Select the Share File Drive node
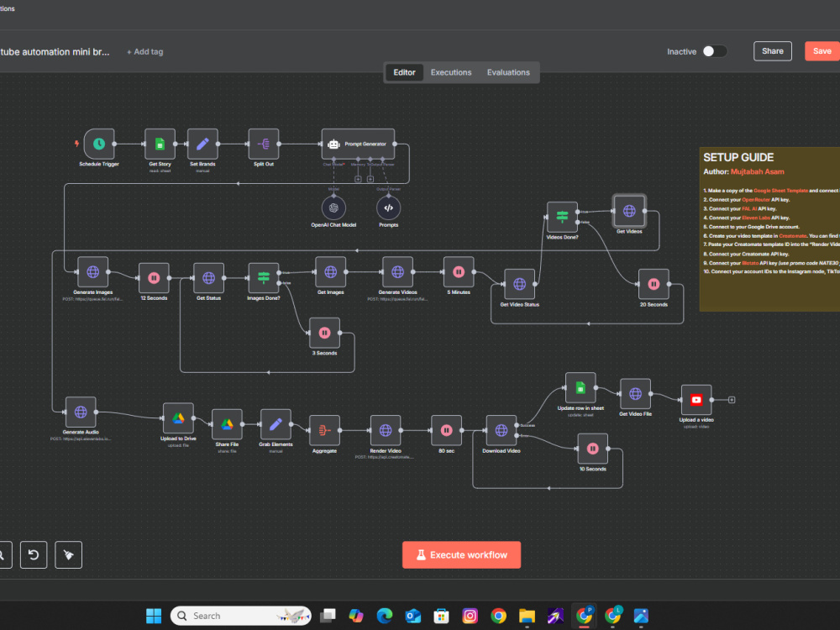 pyautogui.click(x=227, y=424)
